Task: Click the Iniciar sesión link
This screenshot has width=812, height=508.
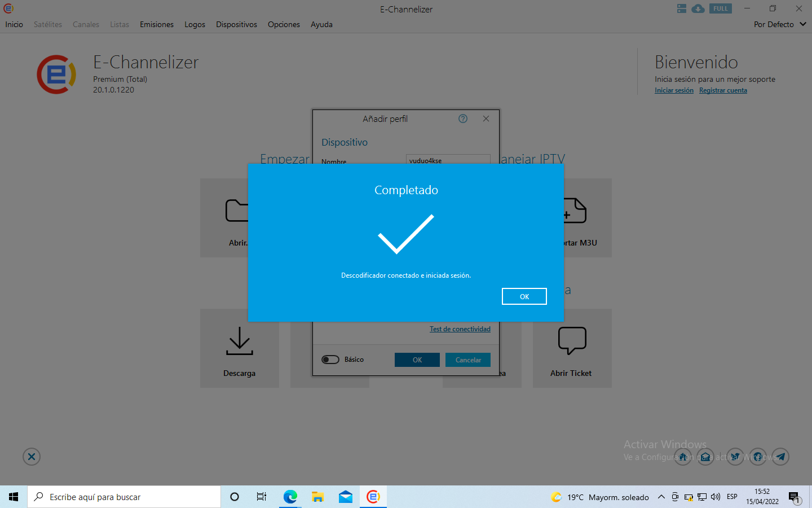Action: 674,90
